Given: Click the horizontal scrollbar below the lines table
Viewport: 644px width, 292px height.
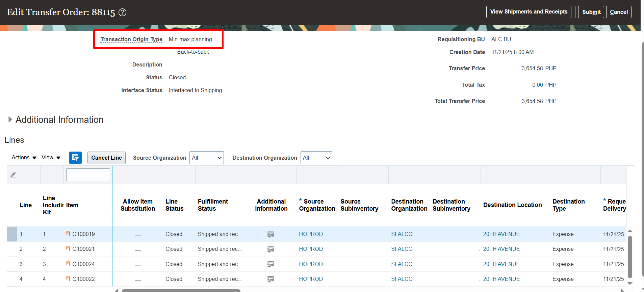Looking at the screenshot, I should point(181,290).
